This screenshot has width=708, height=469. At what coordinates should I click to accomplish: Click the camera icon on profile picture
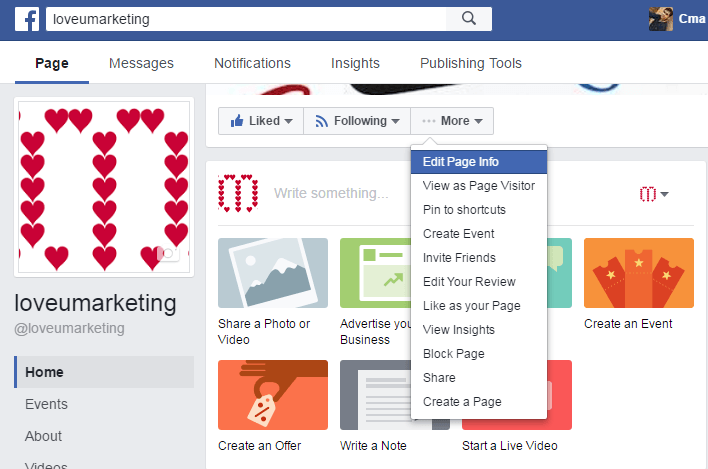click(x=168, y=253)
